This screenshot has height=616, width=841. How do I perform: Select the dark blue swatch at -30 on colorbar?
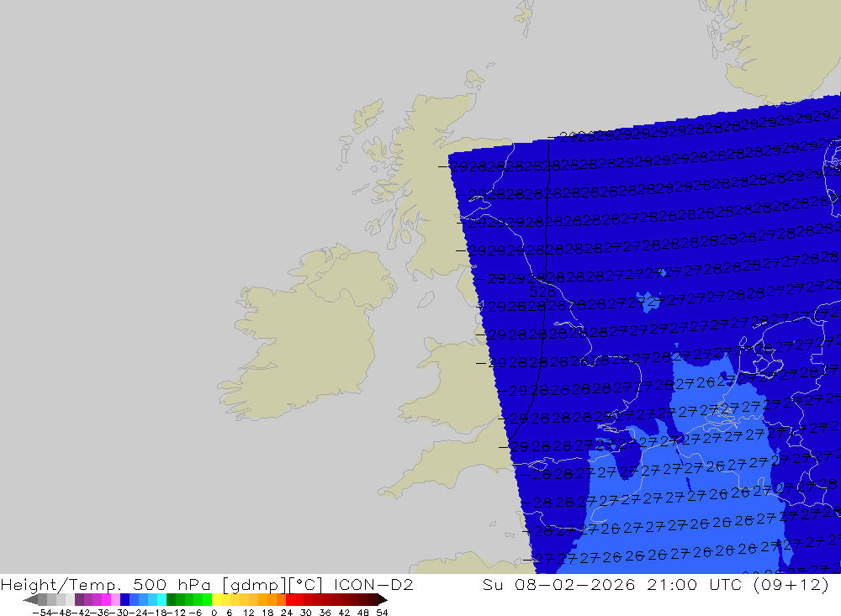coord(124,599)
